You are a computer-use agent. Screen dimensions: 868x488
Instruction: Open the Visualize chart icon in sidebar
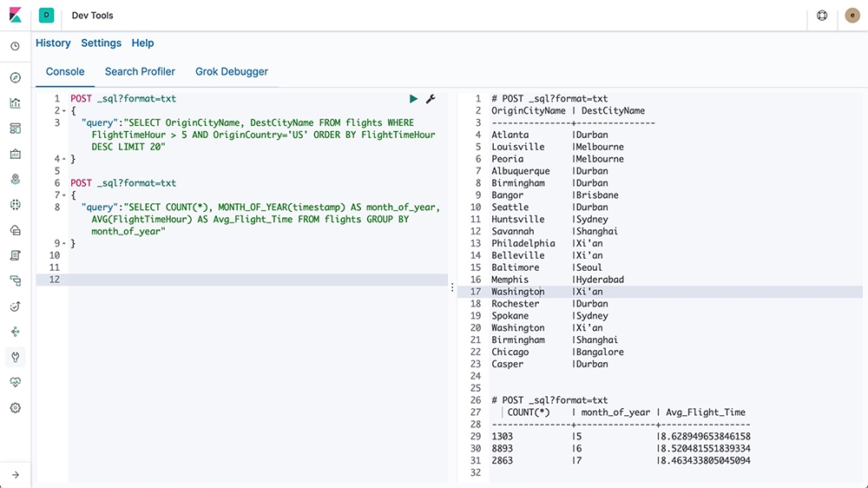pos(15,103)
